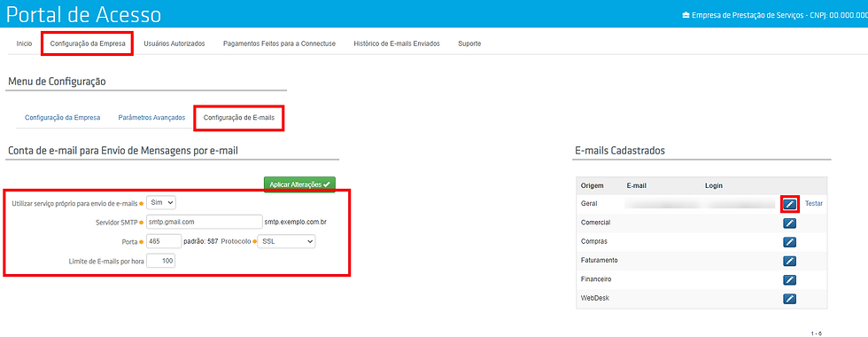Edit the Geral e-mail entry

pos(790,204)
